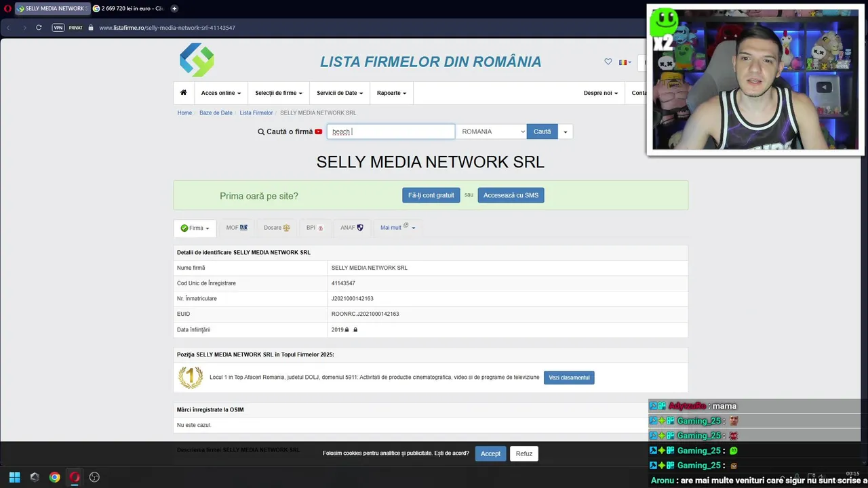The image size is (868, 488).
Task: Expand the 'Mai mult' tab dropdown
Action: tap(397, 228)
